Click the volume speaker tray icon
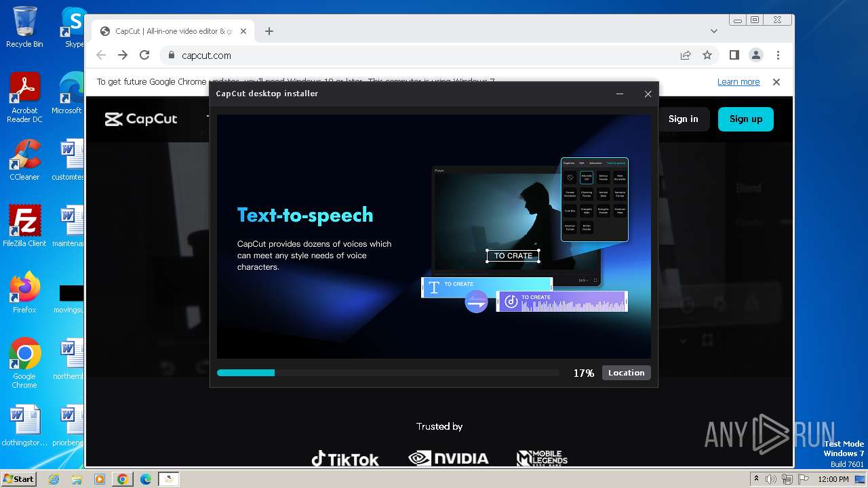Viewport: 868px width, 488px height. coord(771,479)
